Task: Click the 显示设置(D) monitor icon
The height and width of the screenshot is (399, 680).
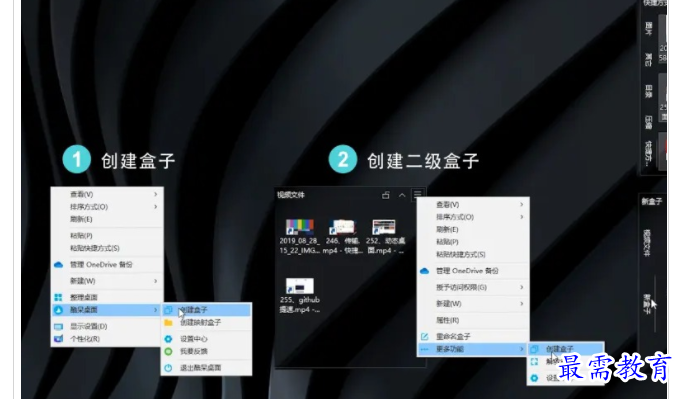Action: 59,326
